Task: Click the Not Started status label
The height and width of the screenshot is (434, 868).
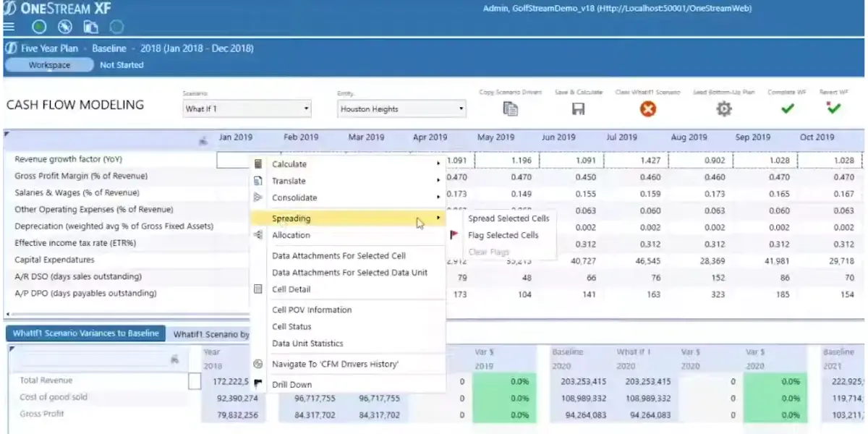Action: tap(122, 65)
